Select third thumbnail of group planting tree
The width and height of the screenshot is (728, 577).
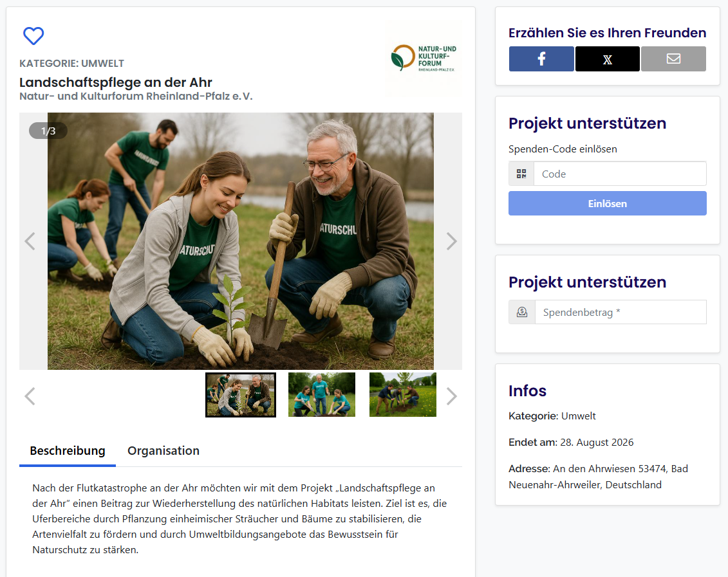(403, 395)
